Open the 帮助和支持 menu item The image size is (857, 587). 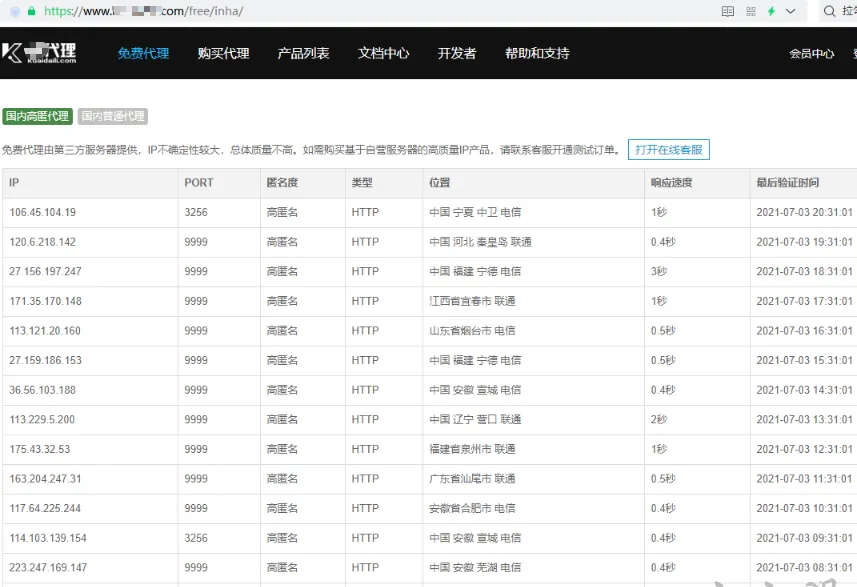tap(537, 53)
